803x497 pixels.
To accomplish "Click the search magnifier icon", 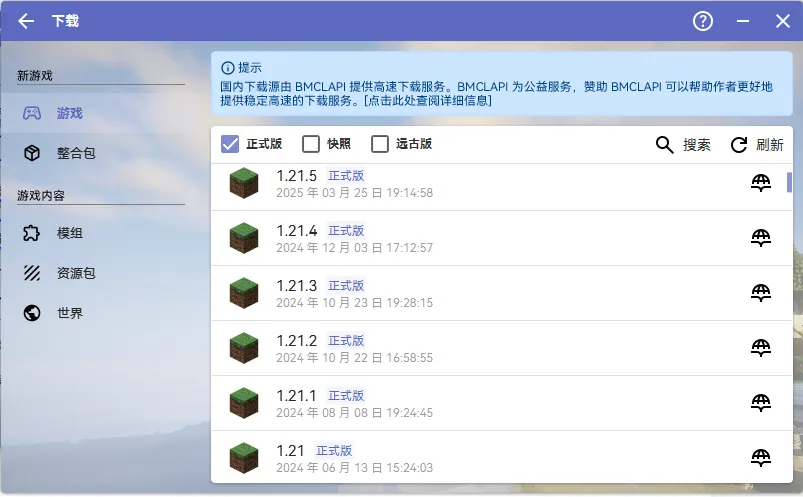I will (665, 145).
